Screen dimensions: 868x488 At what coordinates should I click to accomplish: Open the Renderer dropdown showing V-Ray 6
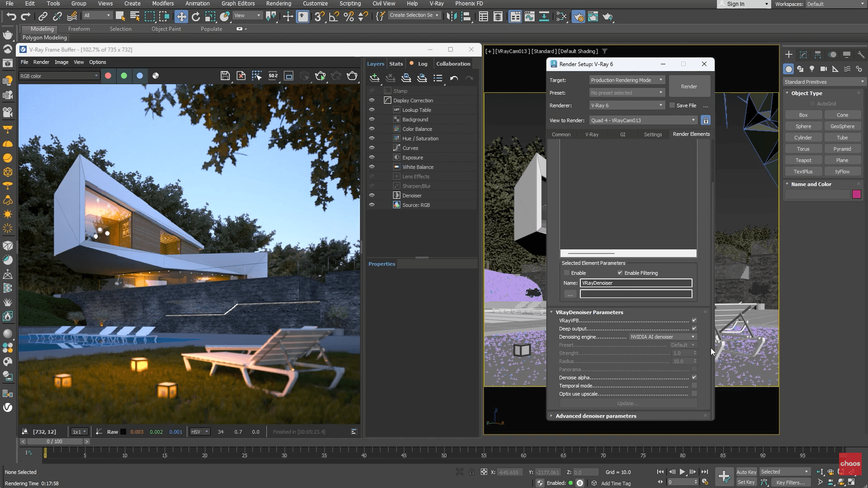[627, 105]
